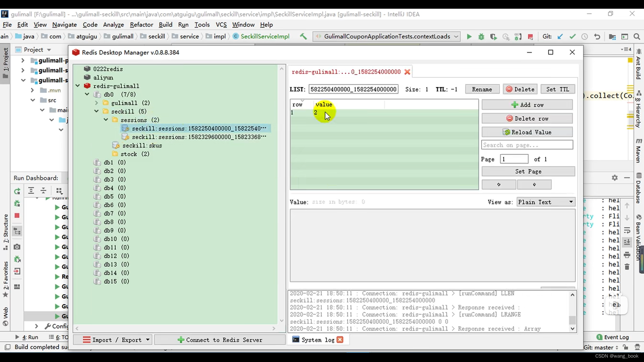Click the LIST key name field

(x=353, y=89)
